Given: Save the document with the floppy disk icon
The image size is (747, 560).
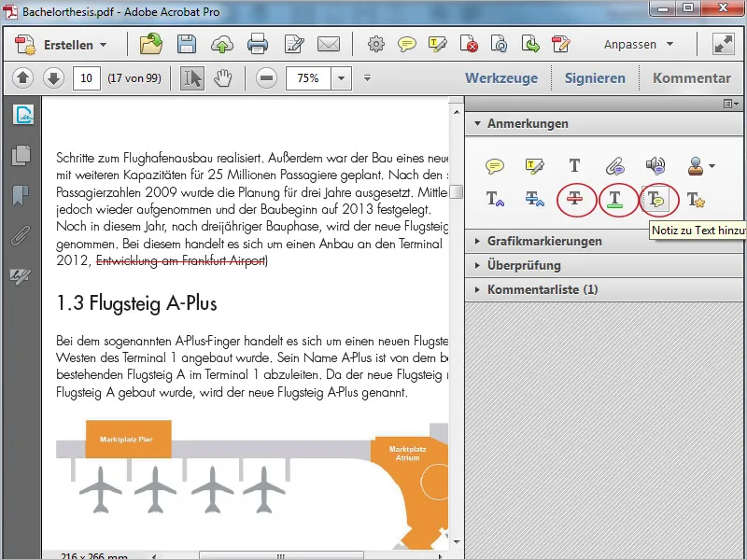Looking at the screenshot, I should [186, 44].
